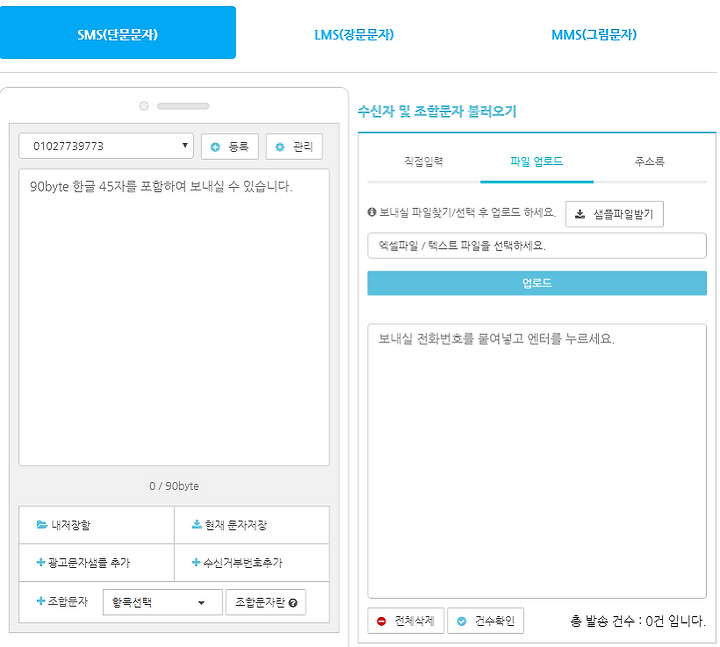Click the 수신자 및 조합문자 불러오기 heading
The width and height of the screenshot is (720, 647).
coord(437,111)
